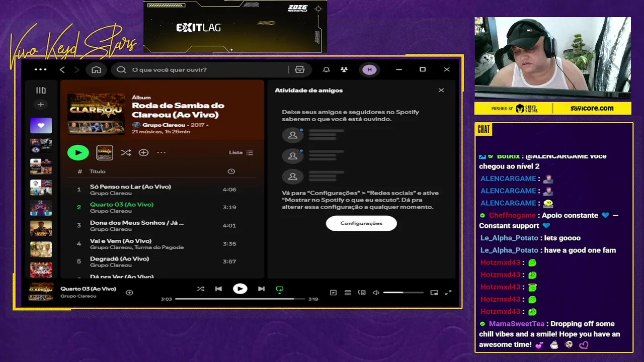Open the Spotify Home page

(96, 69)
